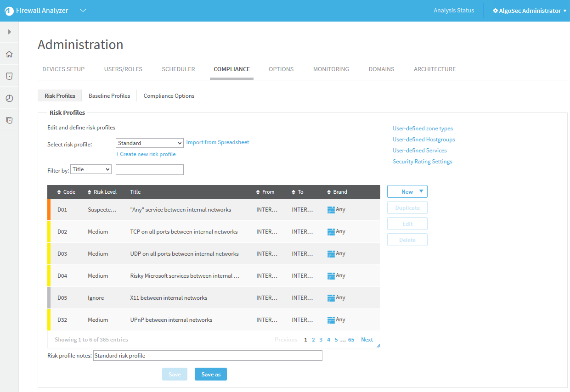
Task: Click the Risk profile notes field
Action: click(208, 356)
